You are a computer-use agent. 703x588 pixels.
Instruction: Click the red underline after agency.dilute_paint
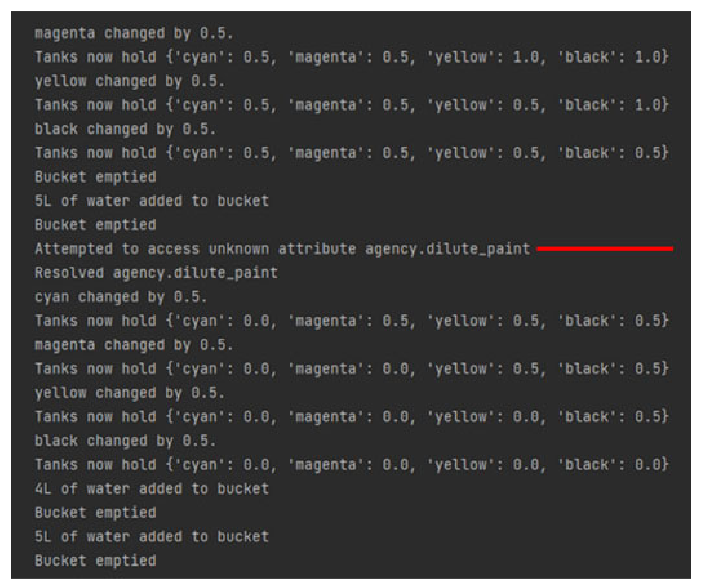604,249
